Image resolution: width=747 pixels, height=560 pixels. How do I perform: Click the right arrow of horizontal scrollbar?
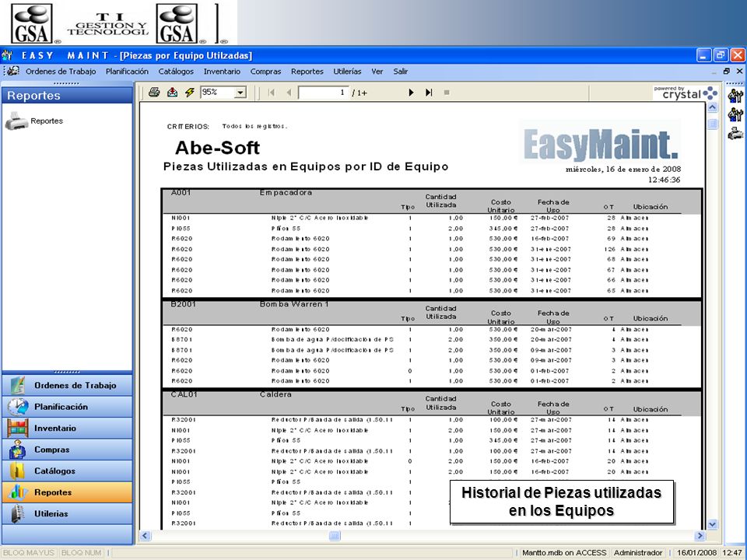pos(700,536)
